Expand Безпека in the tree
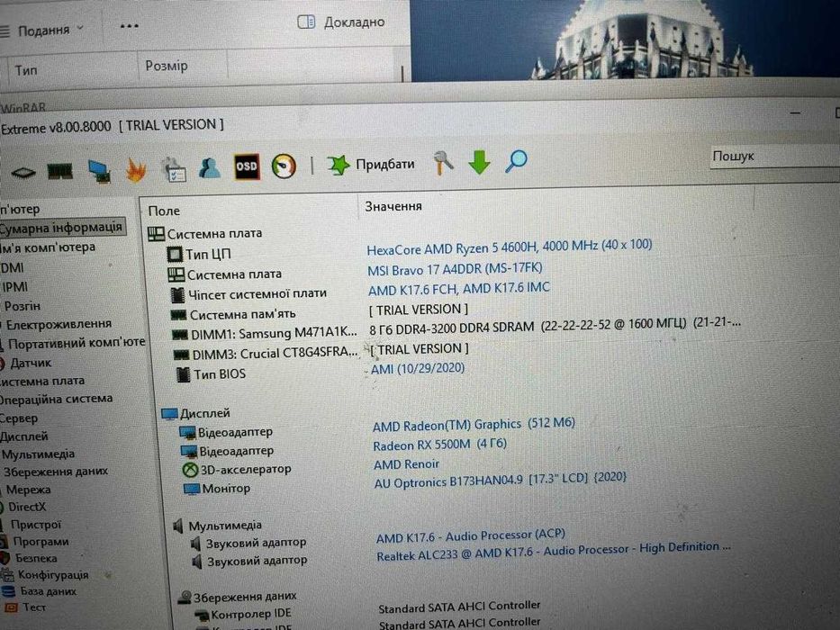840x630 pixels. [x=36, y=558]
